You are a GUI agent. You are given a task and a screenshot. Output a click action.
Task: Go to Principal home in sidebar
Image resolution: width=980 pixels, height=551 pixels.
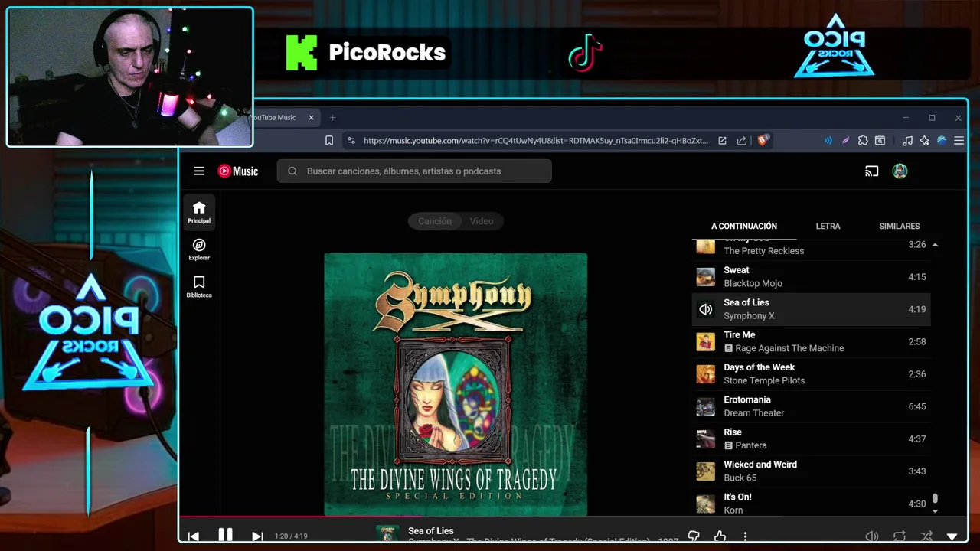click(199, 213)
